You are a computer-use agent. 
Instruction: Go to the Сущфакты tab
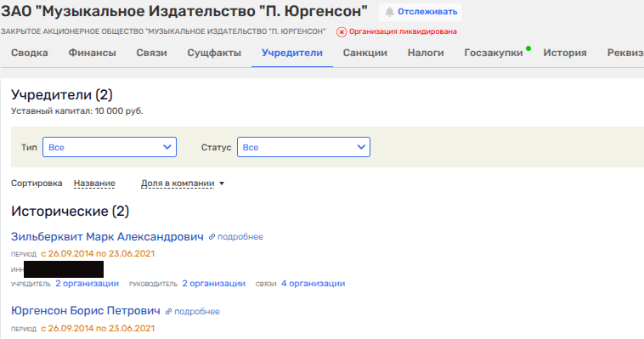tap(214, 53)
